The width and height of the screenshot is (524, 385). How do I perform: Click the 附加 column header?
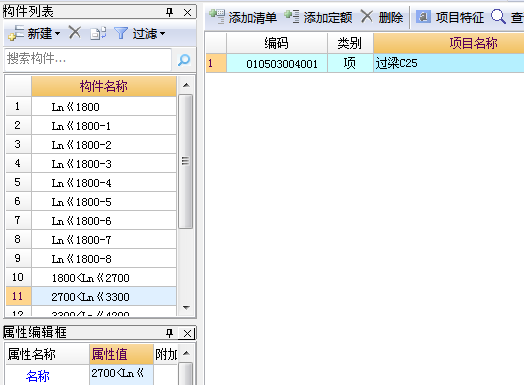(166, 354)
